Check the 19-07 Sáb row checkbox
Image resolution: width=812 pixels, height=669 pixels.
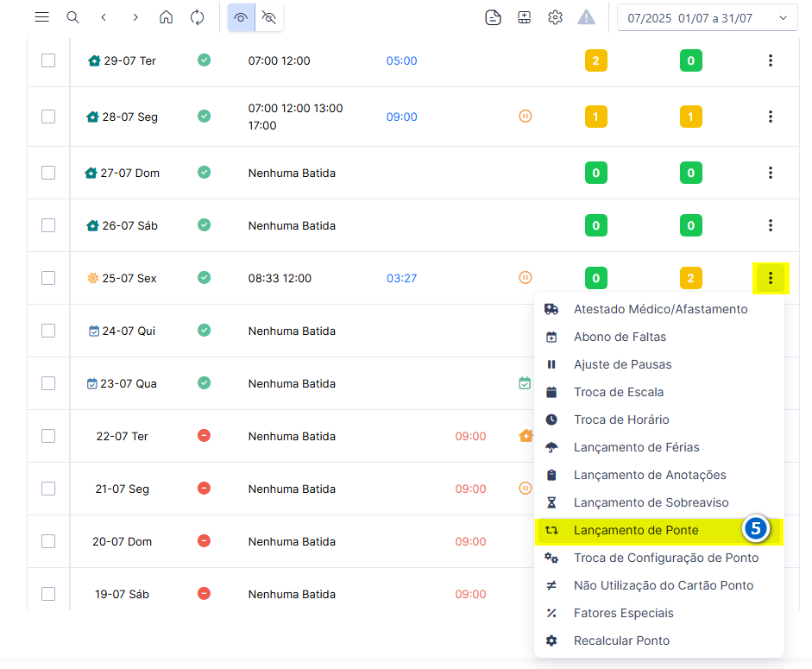tap(48, 594)
